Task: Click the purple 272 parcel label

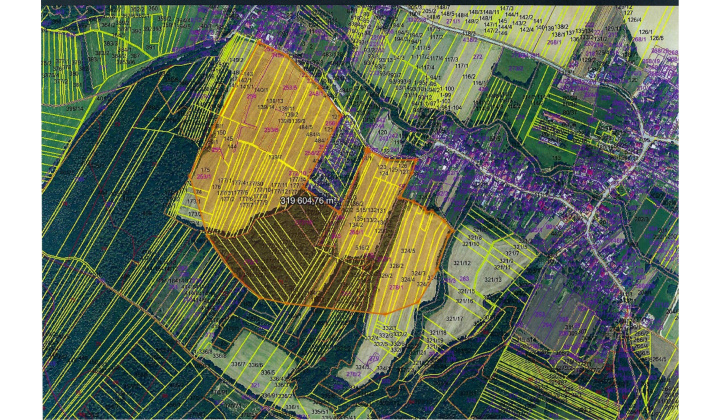Action: coord(476,57)
